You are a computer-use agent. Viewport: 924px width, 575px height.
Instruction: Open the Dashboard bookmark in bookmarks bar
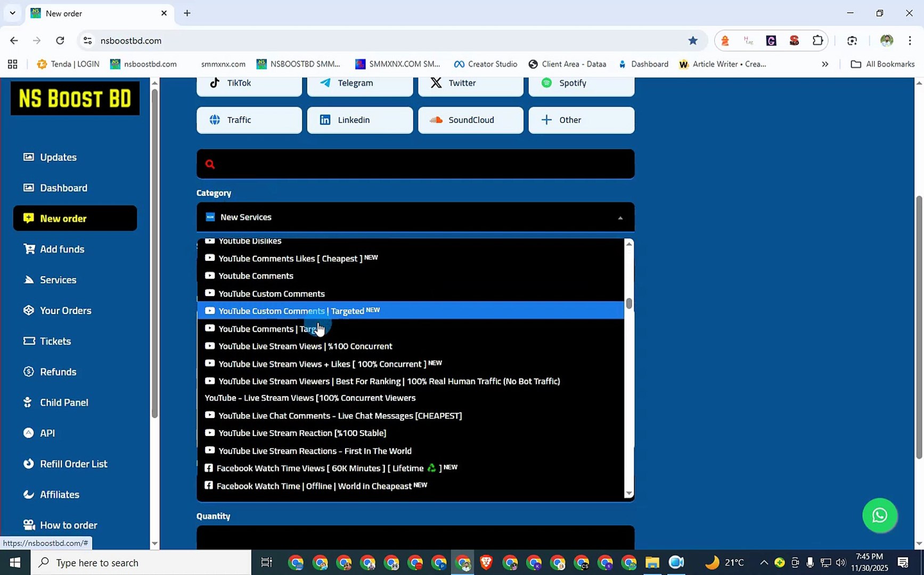pyautogui.click(x=643, y=64)
